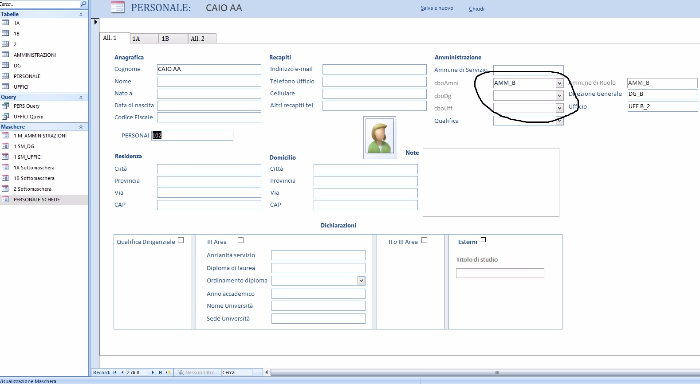Switch to the 1A tab
The height and width of the screenshot is (384, 700).
click(x=144, y=38)
